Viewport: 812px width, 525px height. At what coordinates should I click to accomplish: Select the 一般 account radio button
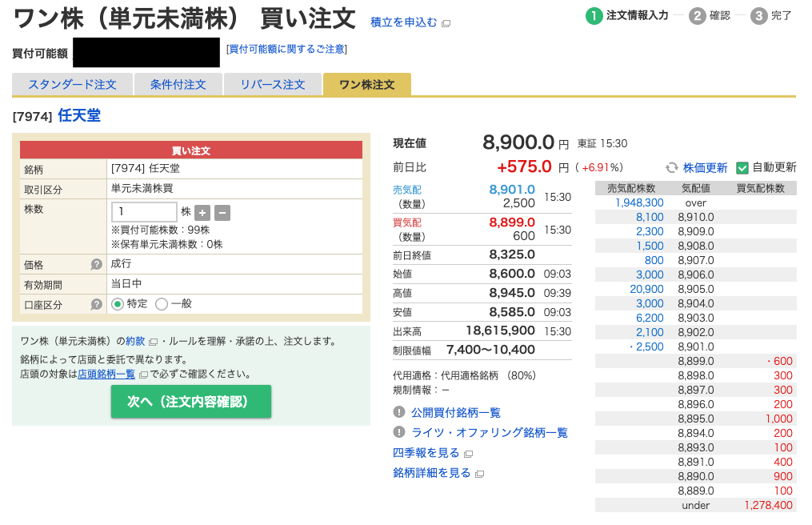point(162,304)
